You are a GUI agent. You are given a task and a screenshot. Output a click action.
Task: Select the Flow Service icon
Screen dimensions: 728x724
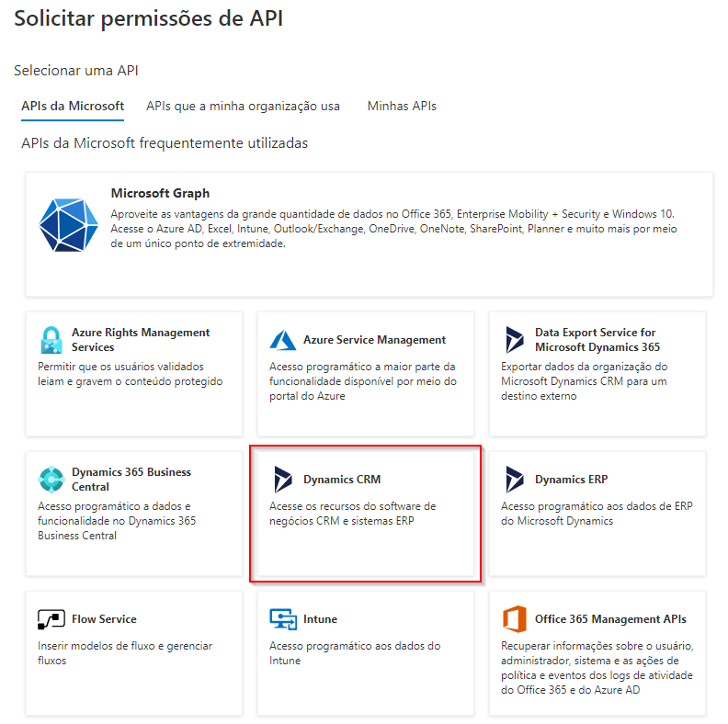tap(51, 619)
